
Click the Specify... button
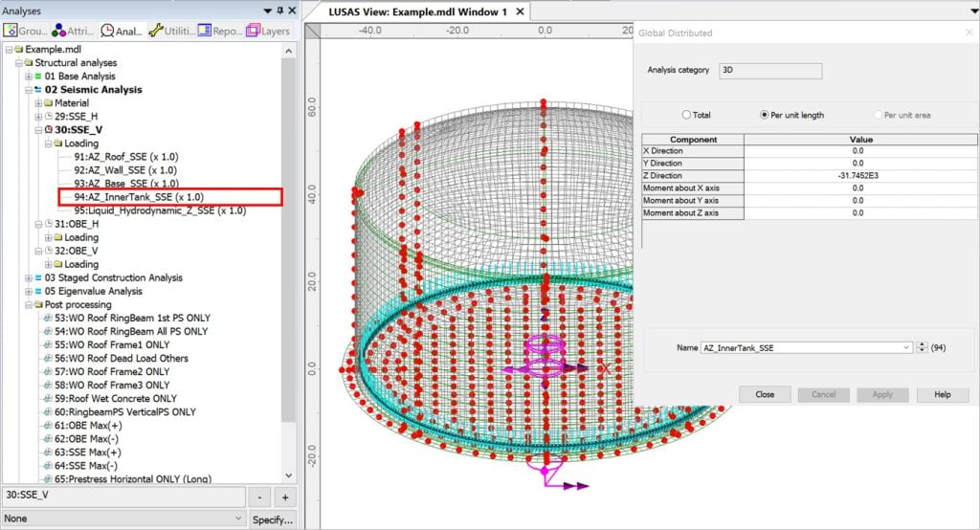[x=272, y=519]
